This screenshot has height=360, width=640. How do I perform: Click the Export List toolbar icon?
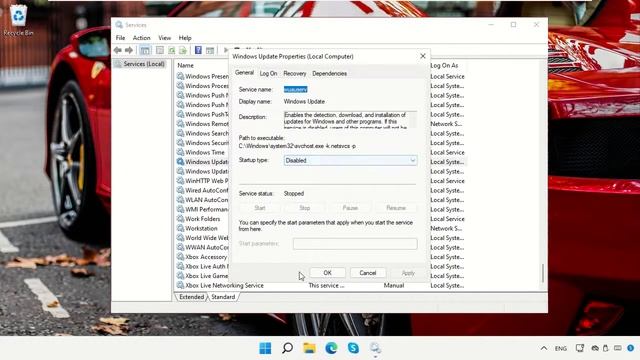(x=183, y=50)
